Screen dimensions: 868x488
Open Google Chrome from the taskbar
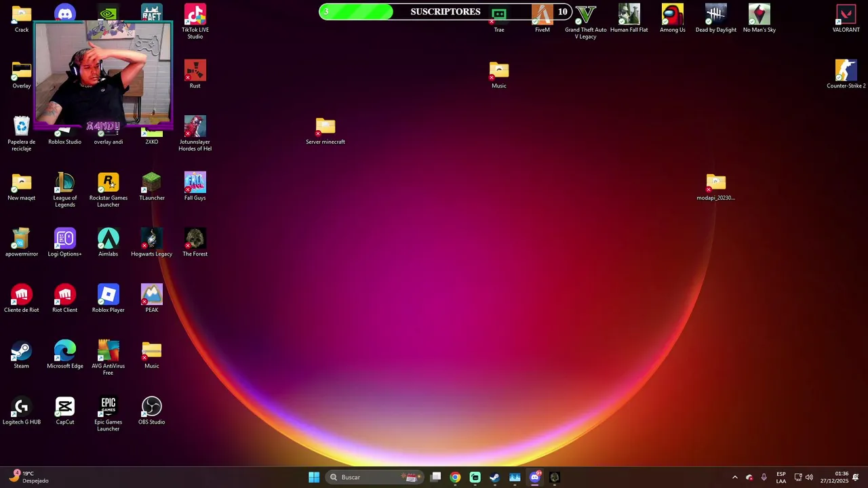click(x=455, y=477)
